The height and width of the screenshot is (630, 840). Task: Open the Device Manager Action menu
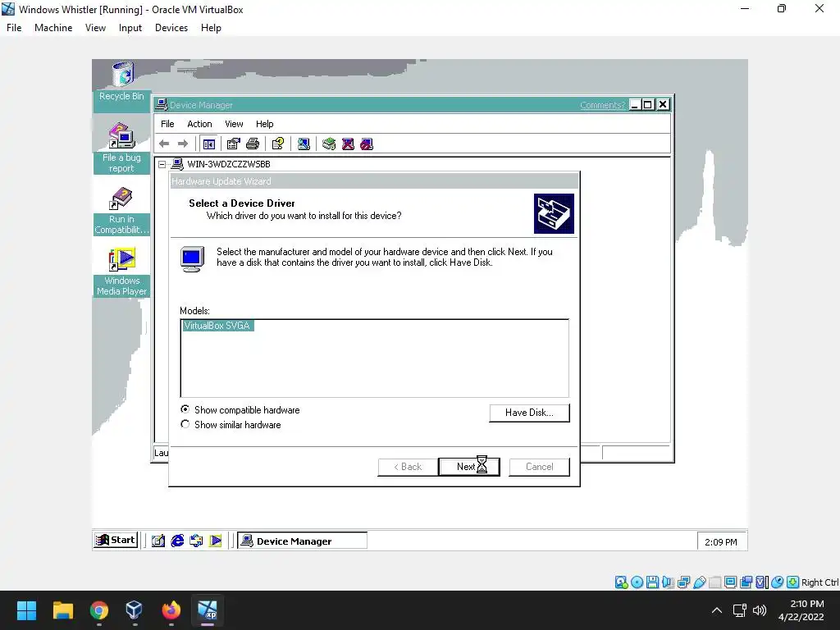coord(199,124)
